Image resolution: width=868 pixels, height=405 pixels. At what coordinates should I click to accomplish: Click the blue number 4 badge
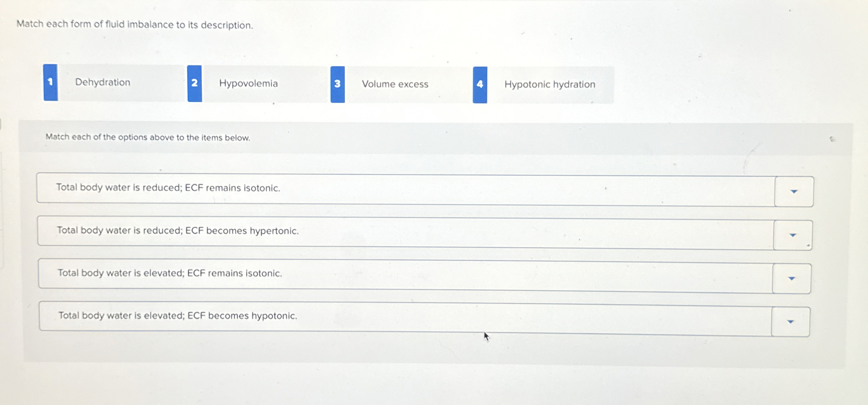coord(480,85)
